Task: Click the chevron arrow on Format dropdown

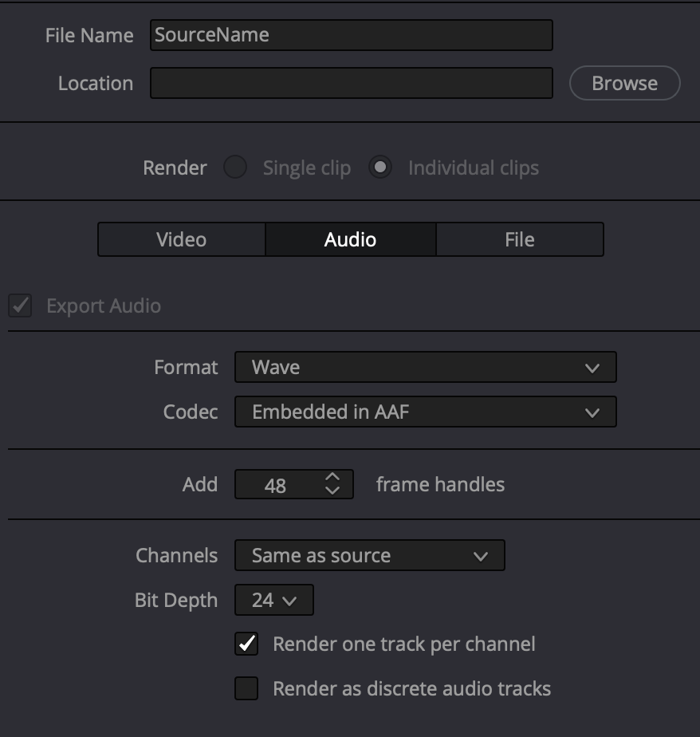Action: pyautogui.click(x=592, y=368)
